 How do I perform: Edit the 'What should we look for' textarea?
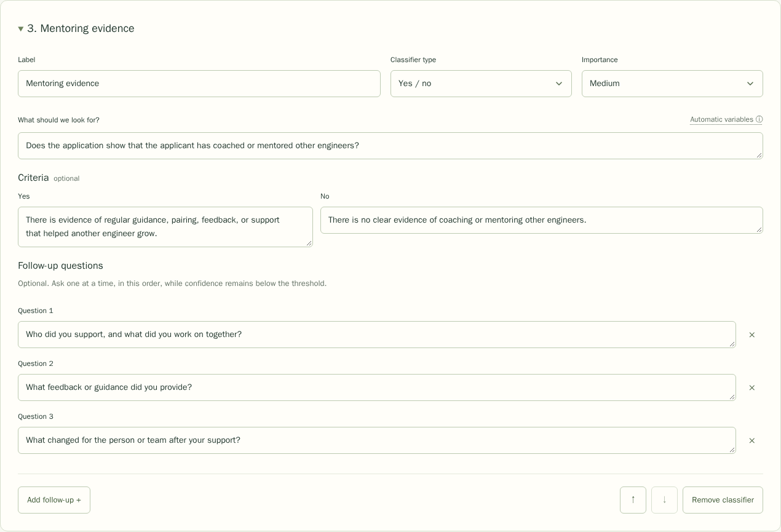tap(390, 146)
